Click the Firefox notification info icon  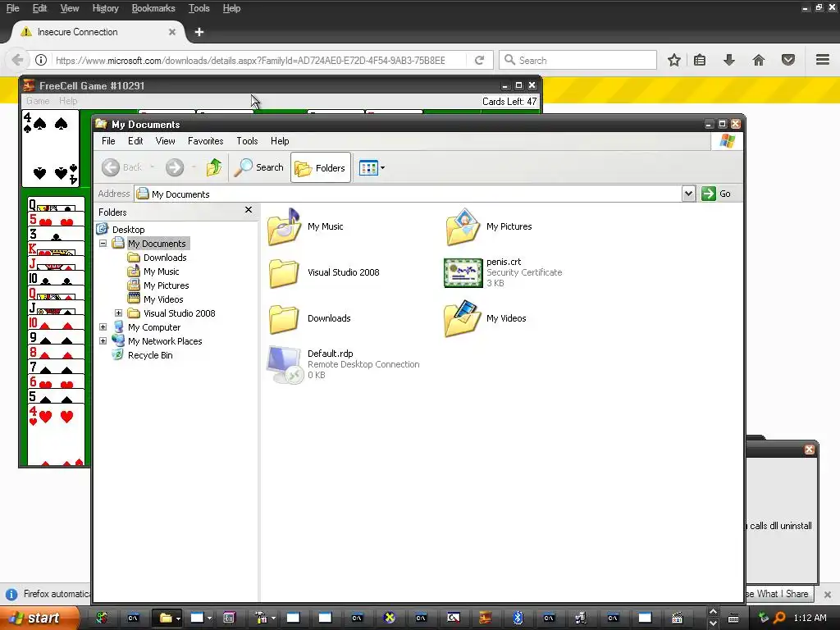click(11, 594)
